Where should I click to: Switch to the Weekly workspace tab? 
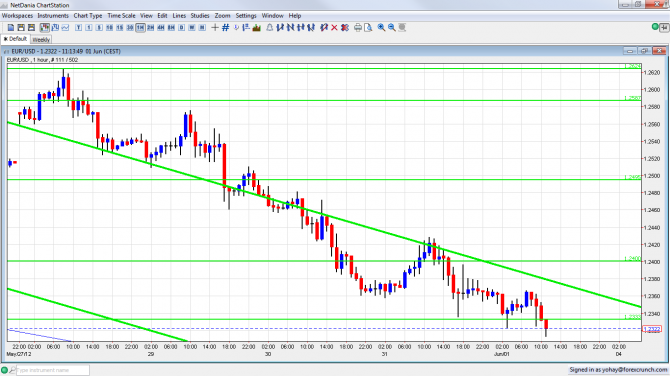[41, 39]
